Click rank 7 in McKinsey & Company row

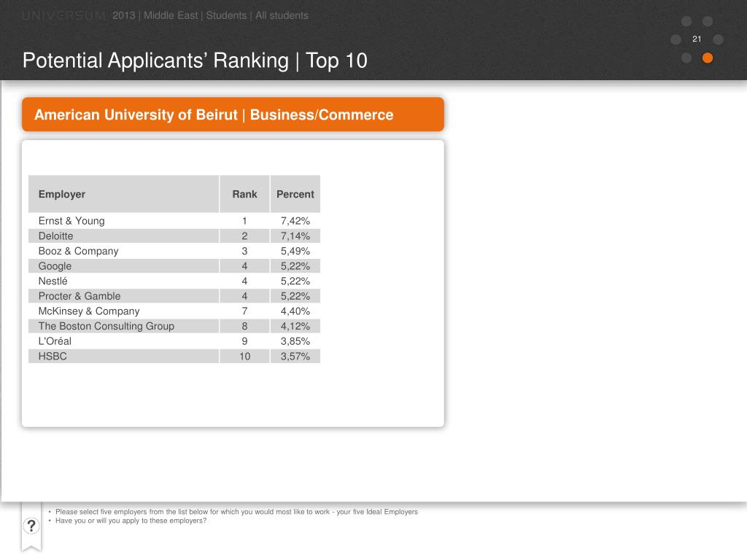[x=244, y=311]
